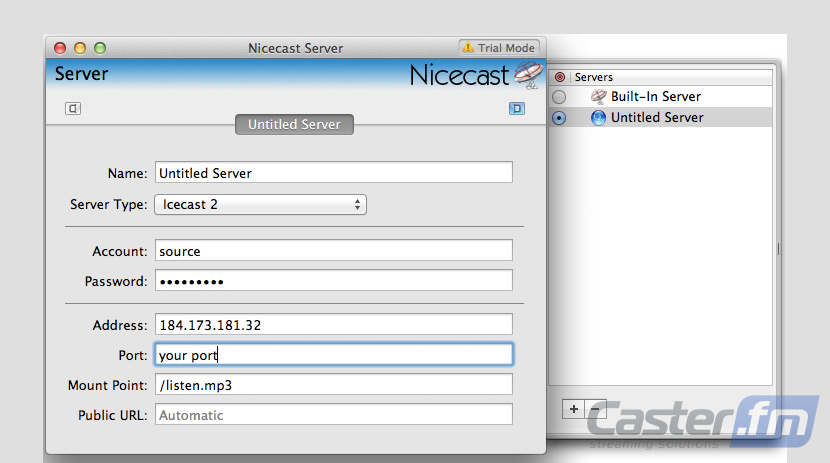Screen dimensions: 830x463
Task: Click the red icon beside the Servers header
Action: (x=560, y=77)
